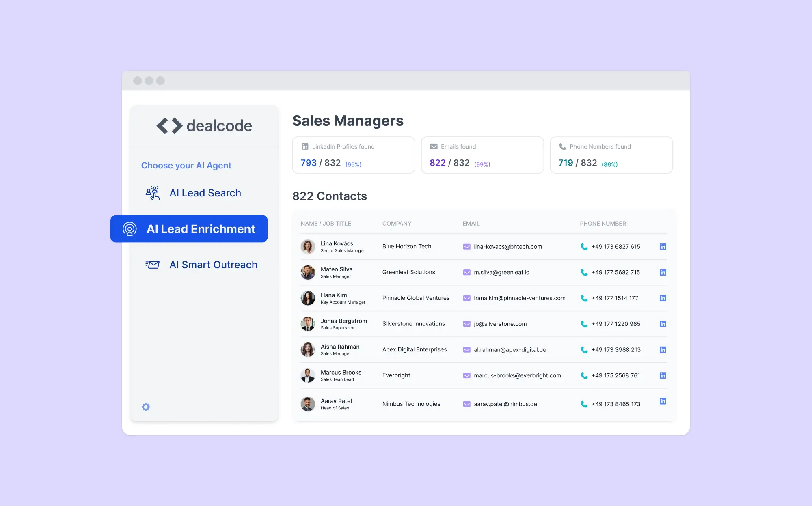Screen dimensions: 812x506
Task: Click the envelope icon next to AI Smart Outreach
Action: [152, 264]
